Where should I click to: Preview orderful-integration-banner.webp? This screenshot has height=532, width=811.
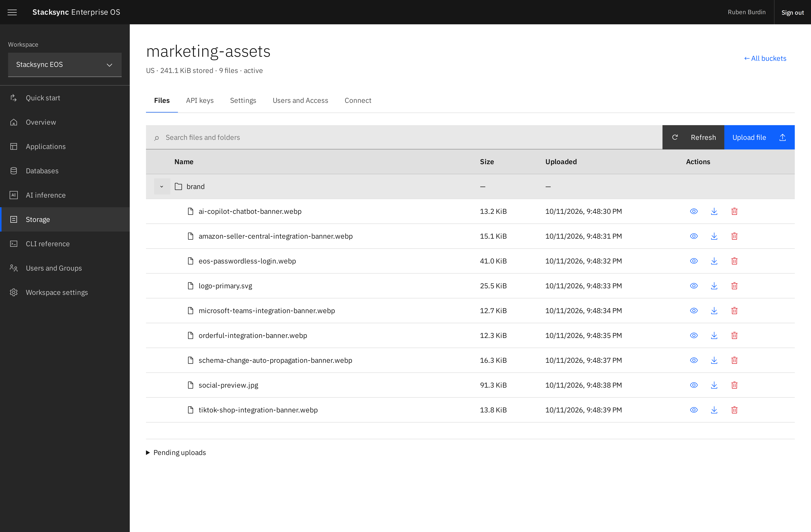[x=694, y=336]
